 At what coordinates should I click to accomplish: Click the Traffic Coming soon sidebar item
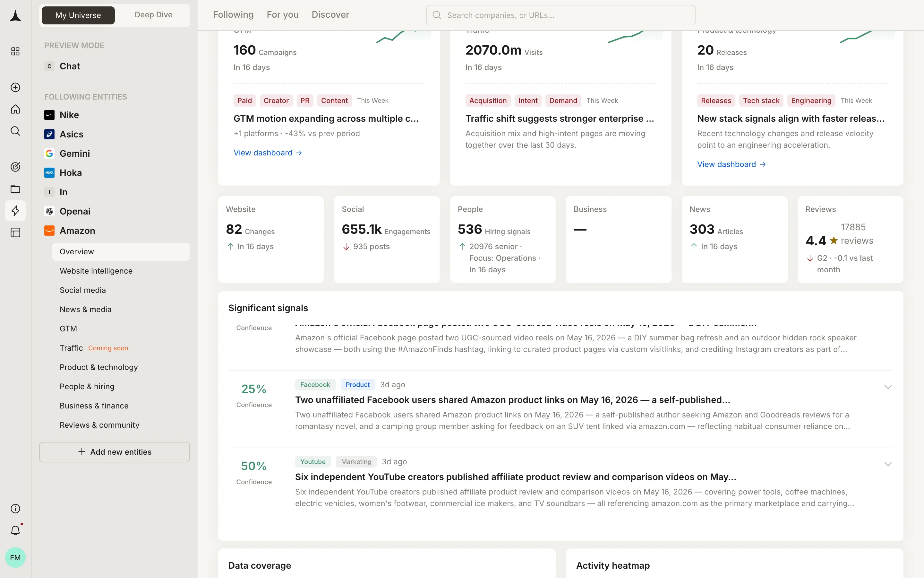(121, 348)
